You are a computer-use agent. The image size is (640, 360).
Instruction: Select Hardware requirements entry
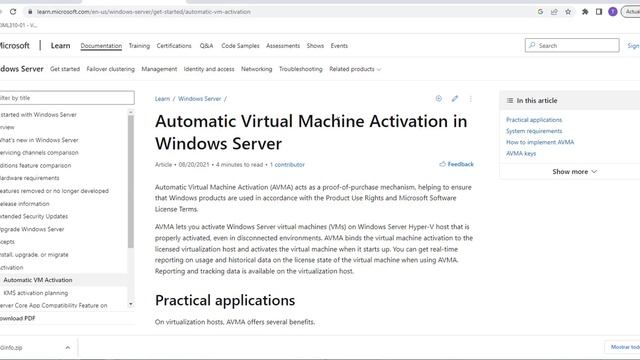pyautogui.click(x=30, y=178)
